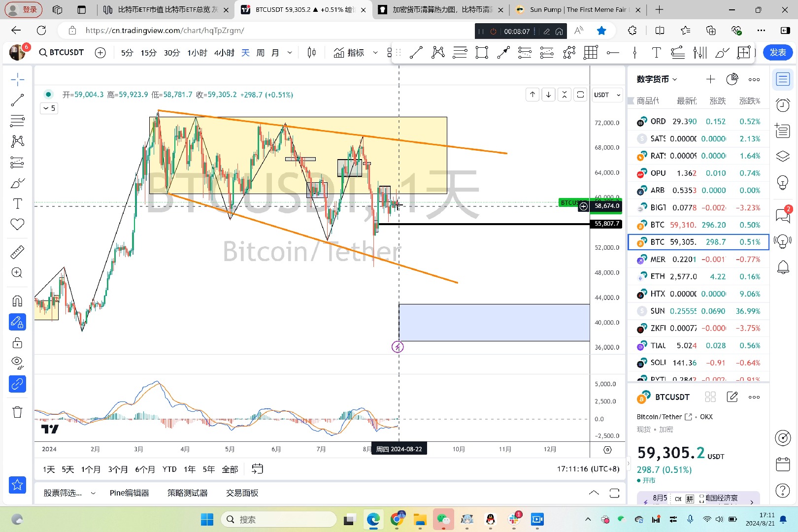The height and width of the screenshot is (532, 798).
Task: Select the ORD row in watchlist
Action: (698, 121)
